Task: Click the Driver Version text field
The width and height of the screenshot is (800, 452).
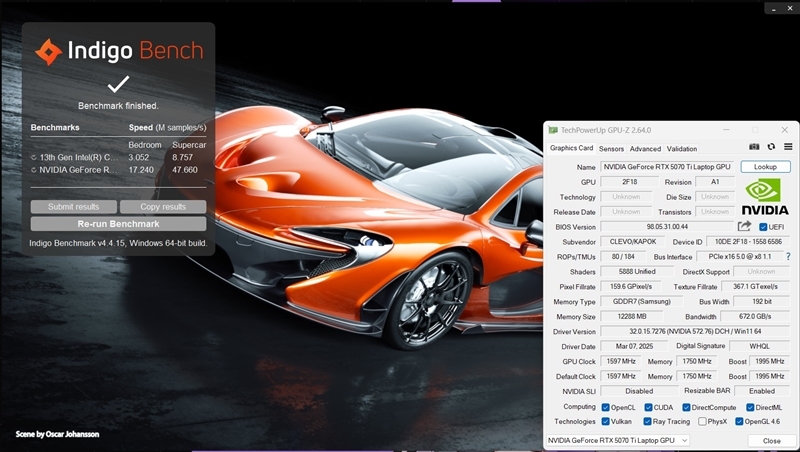Action: point(696,331)
